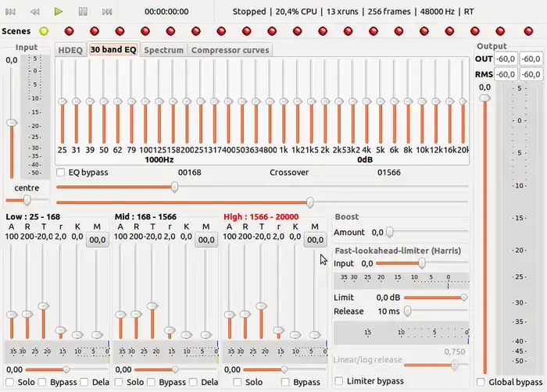Click the limiter Release slider handle
This screenshot has width=547, height=392.
pos(407,311)
